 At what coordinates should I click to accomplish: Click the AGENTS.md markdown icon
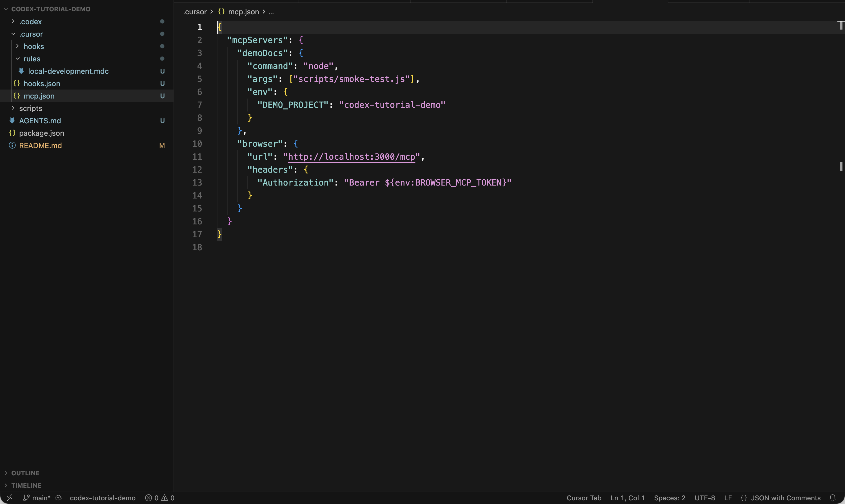pos(12,121)
